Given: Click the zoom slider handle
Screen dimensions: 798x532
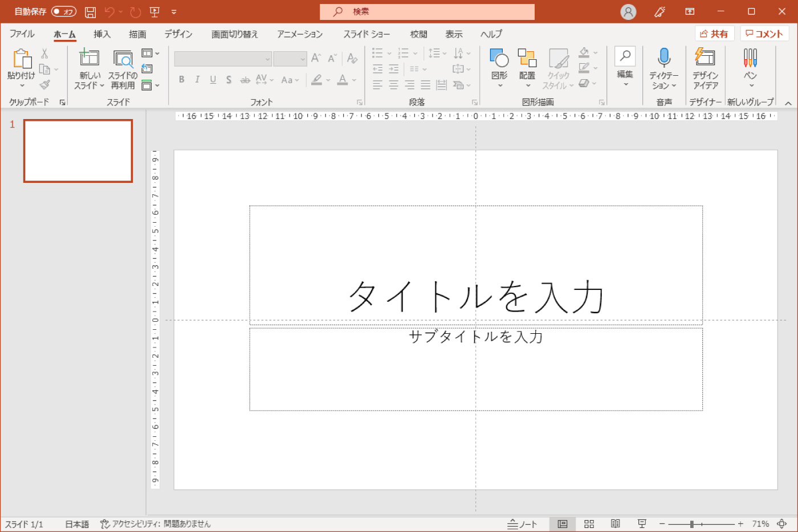Looking at the screenshot, I should click(692, 524).
